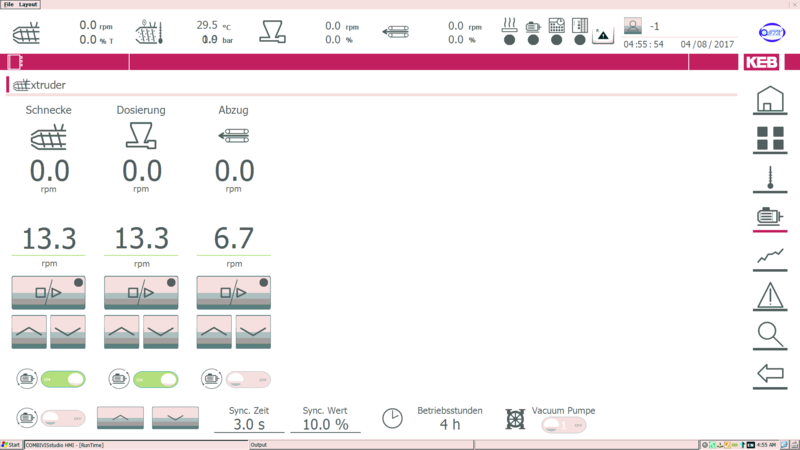
Task: Click the Sync. Zeit value field
Action: click(246, 424)
